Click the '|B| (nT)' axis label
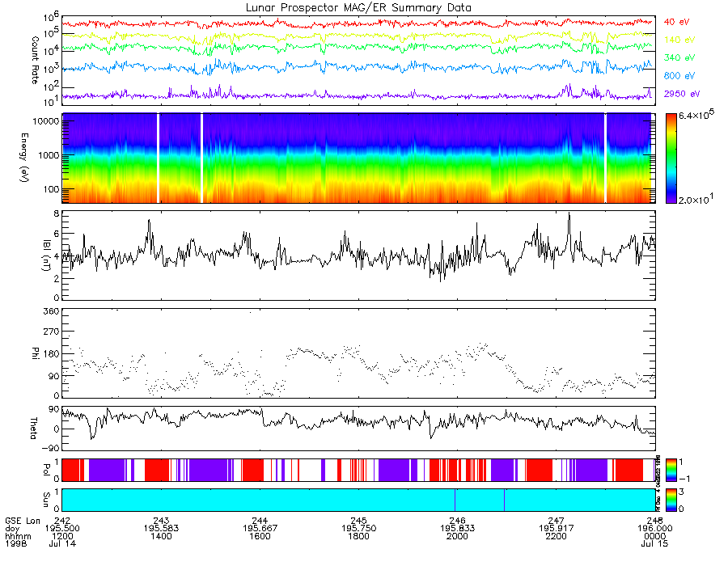 pos(46,256)
